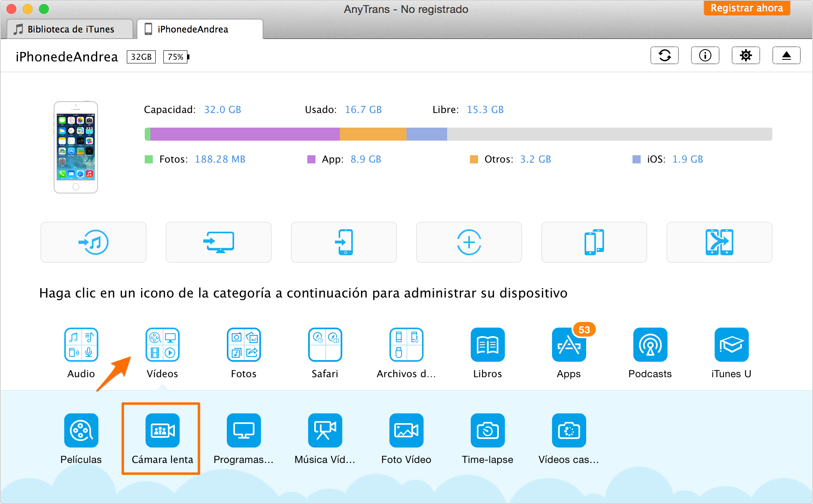The image size is (813, 504).
Task: Click the transfer content to device button
Action: (344, 242)
